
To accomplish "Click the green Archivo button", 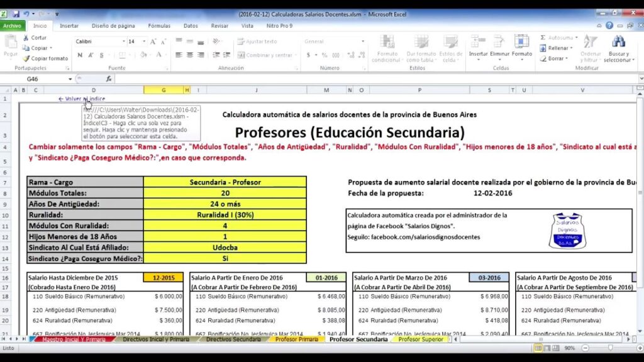I will (13, 26).
